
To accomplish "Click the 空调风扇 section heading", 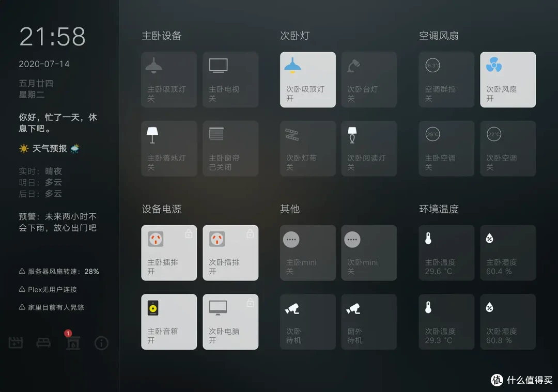I will tap(439, 36).
